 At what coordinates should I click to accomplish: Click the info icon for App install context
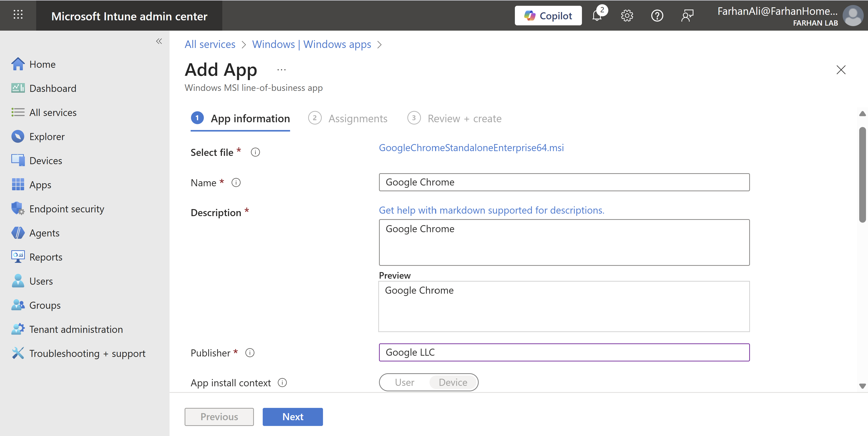(282, 383)
